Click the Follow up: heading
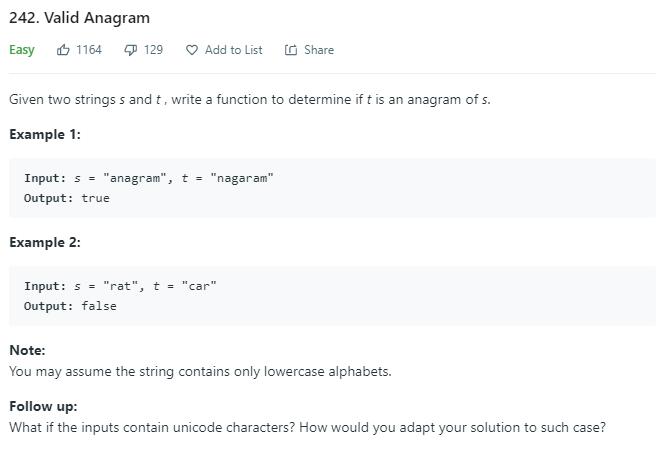This screenshot has width=664, height=449. point(43,407)
